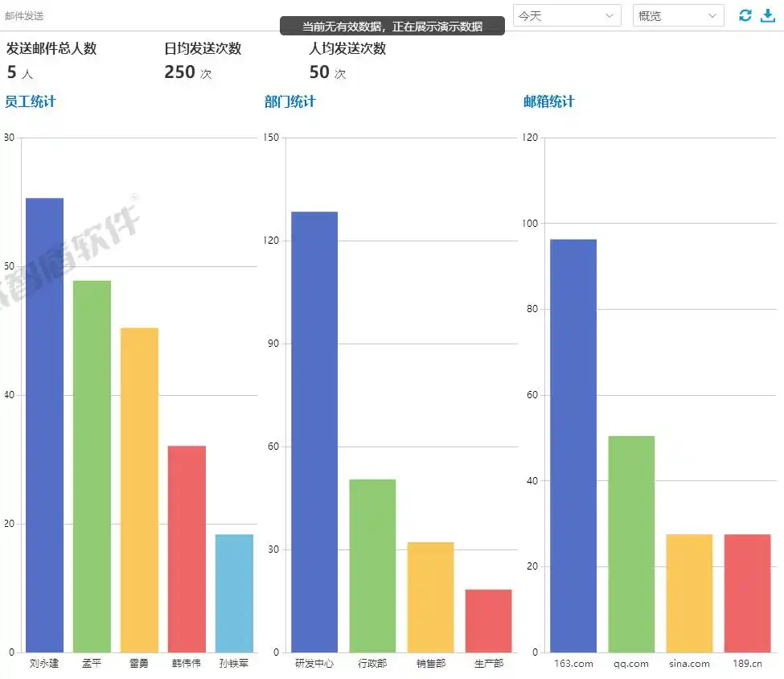Click the red bar for 韩伟伟
The height and width of the screenshot is (679, 784).
pos(187,549)
